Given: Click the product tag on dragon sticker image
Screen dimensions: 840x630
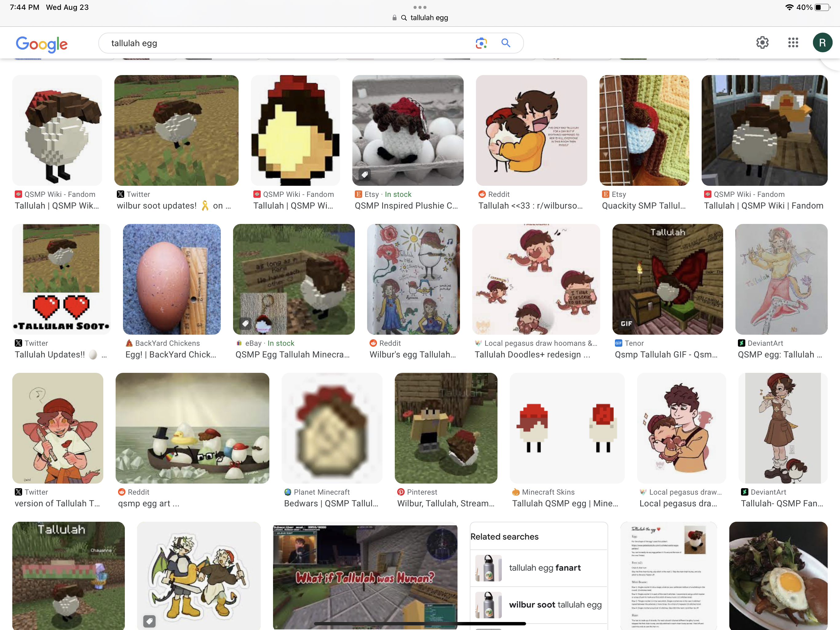Looking at the screenshot, I should click(149, 621).
